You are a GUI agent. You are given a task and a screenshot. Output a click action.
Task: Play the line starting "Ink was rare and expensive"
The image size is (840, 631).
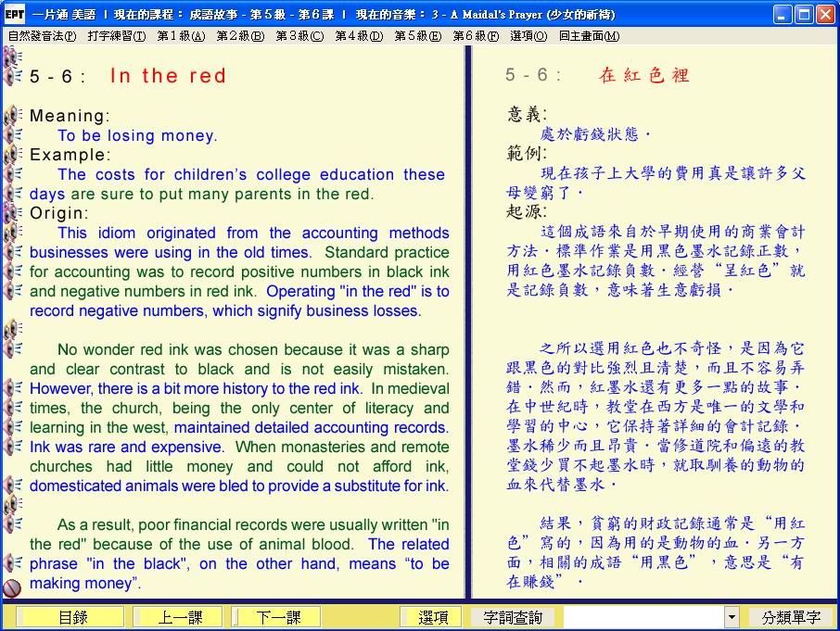13,447
